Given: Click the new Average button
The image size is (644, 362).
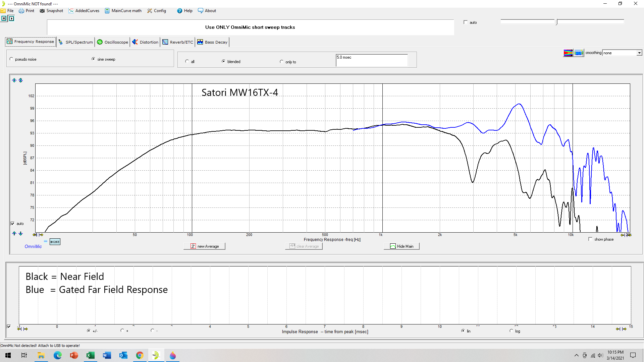Looking at the screenshot, I should pos(204,246).
